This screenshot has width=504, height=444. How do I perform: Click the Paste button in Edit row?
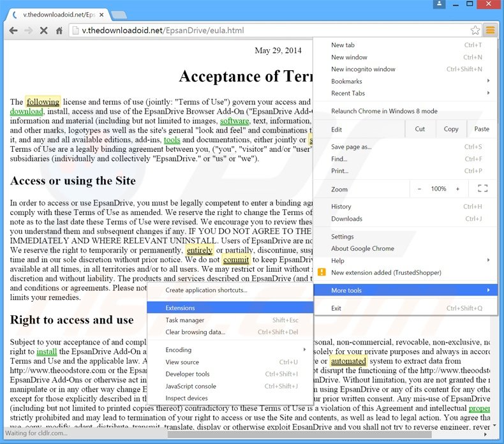pos(482,129)
